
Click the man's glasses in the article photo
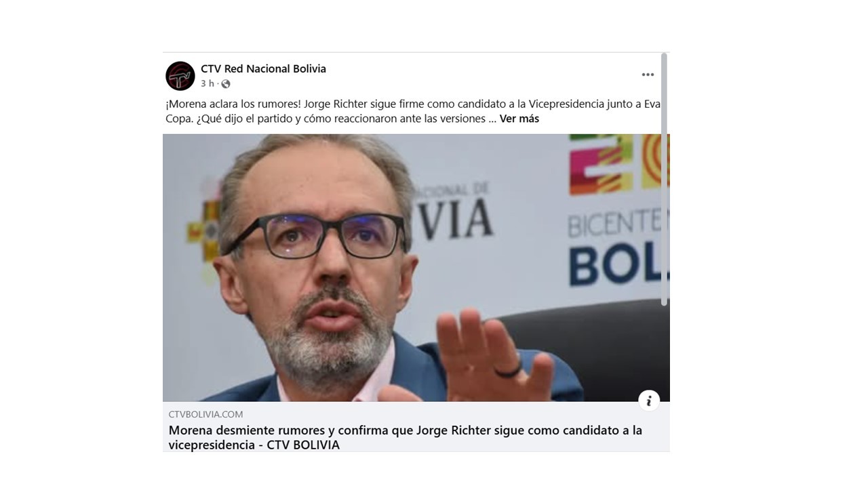pyautogui.click(x=323, y=235)
